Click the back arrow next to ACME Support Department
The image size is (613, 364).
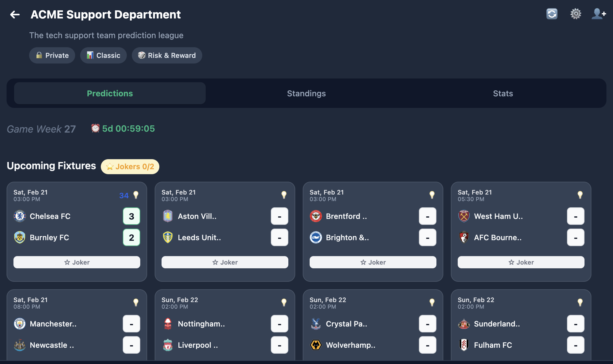click(x=14, y=14)
